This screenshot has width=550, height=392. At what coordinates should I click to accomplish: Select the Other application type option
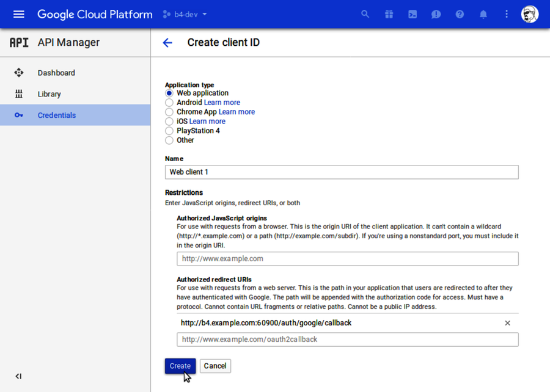click(169, 140)
